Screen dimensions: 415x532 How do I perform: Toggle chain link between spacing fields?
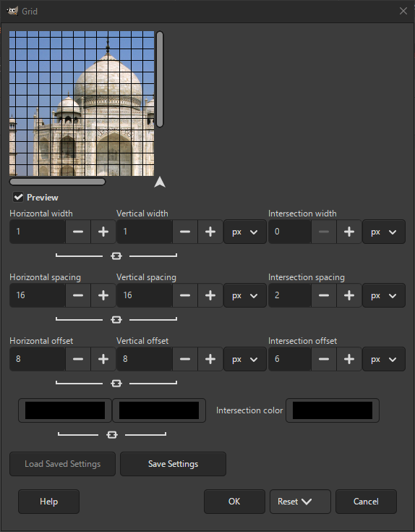[x=116, y=320]
